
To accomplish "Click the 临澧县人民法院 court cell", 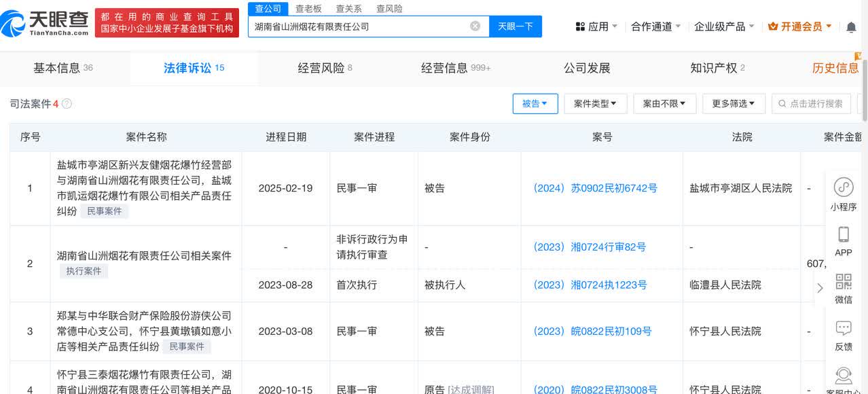I will point(725,285).
